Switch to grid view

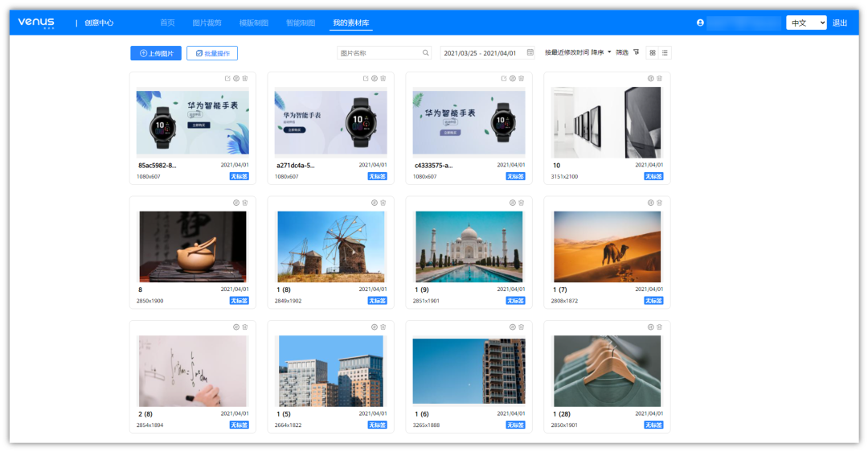[653, 52]
